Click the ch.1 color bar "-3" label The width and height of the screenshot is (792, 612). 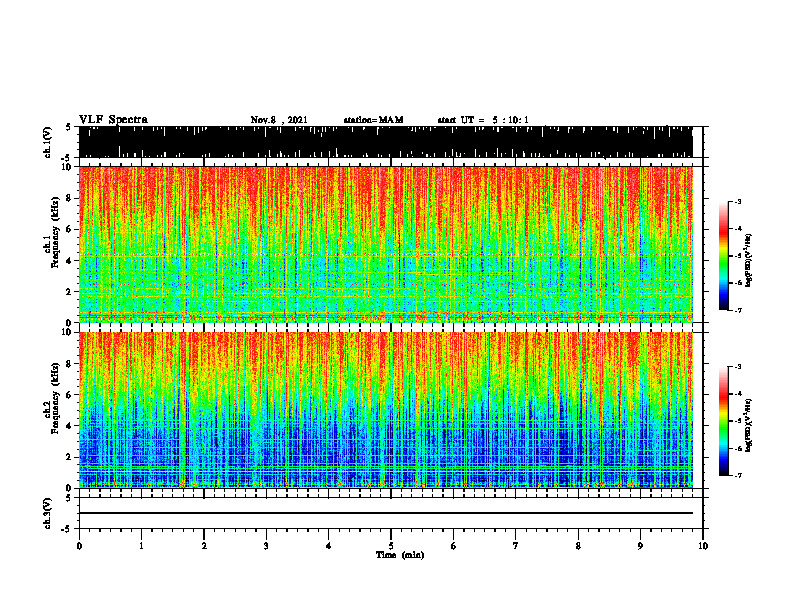click(738, 201)
